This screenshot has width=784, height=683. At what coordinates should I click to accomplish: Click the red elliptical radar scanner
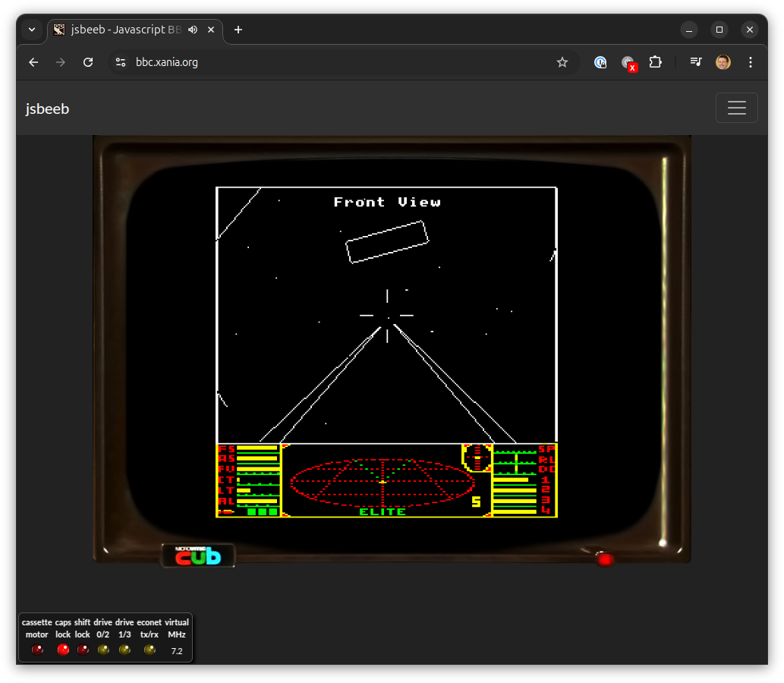(x=383, y=482)
